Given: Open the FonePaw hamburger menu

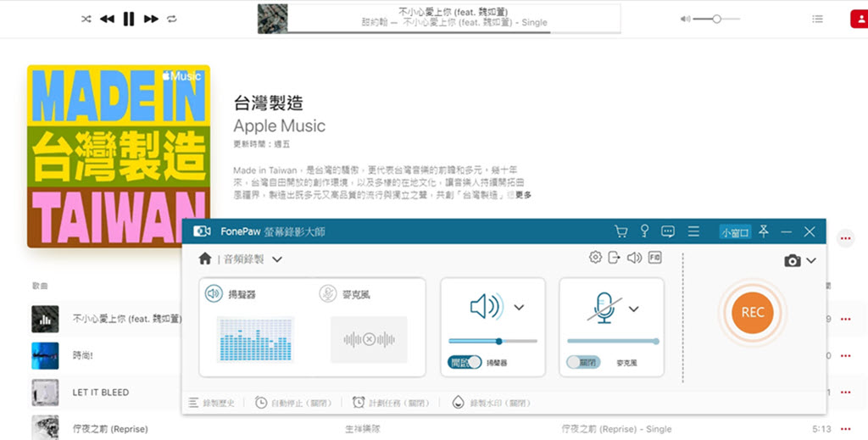Looking at the screenshot, I should [693, 231].
